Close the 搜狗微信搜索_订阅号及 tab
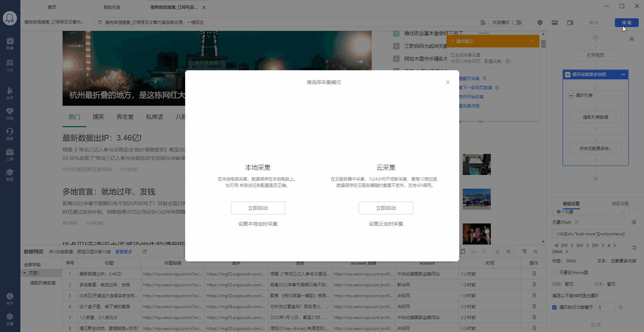Viewport: 644px width, 332px height. (x=204, y=7)
